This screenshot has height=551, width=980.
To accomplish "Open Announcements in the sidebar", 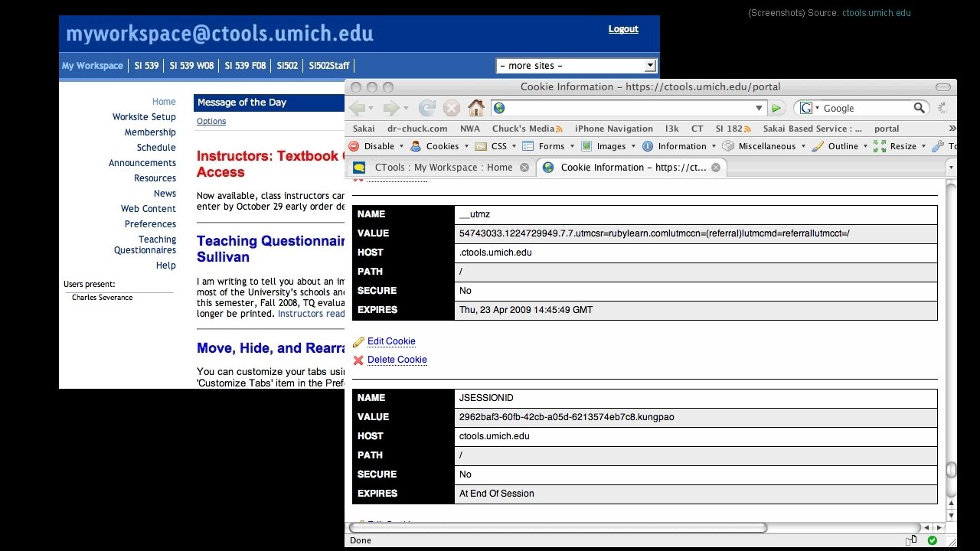I will 142,163.
